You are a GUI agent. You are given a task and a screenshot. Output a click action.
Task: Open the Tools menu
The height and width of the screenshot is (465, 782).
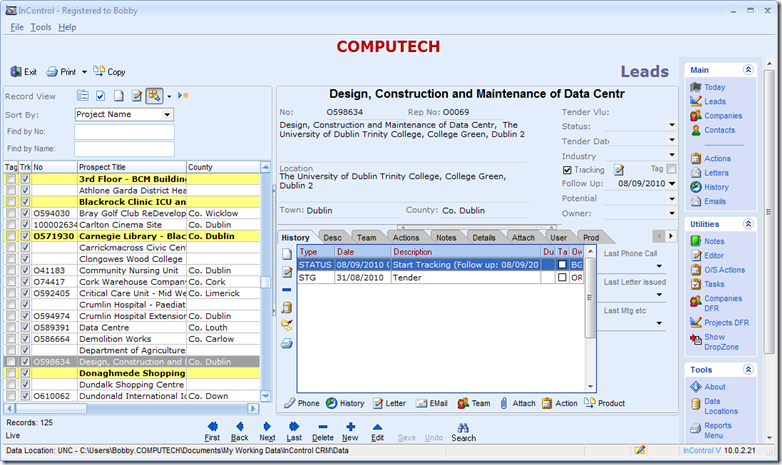click(x=41, y=27)
